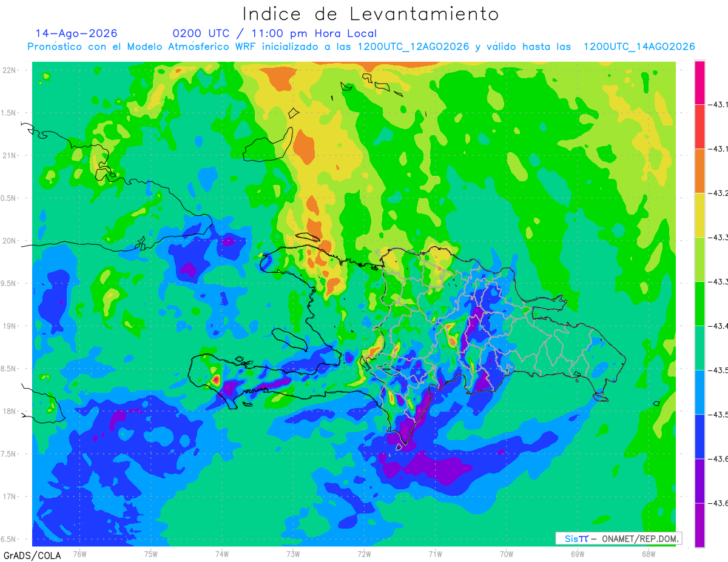The image size is (728, 562).
Task: Click the '8.5N' latitude label
Action: 8,369
